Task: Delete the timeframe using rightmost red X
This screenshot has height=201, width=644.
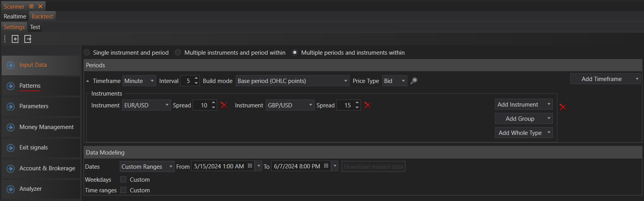Action: tap(563, 107)
